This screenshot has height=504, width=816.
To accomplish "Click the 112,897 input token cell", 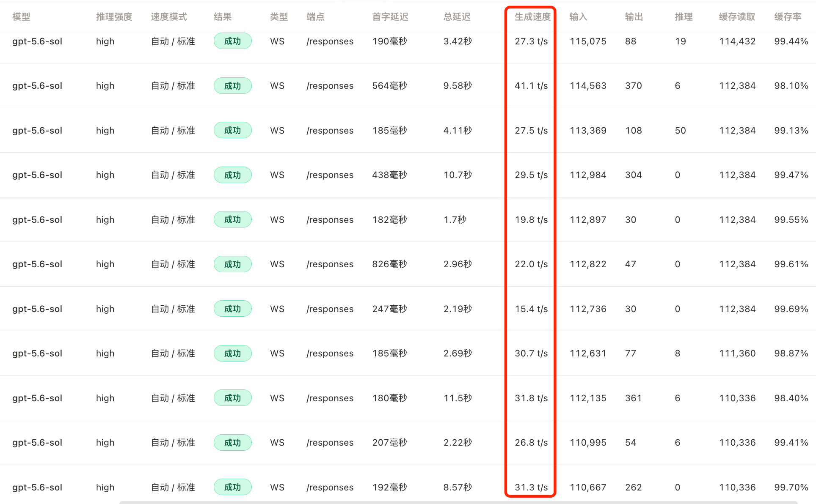I will [x=588, y=220].
